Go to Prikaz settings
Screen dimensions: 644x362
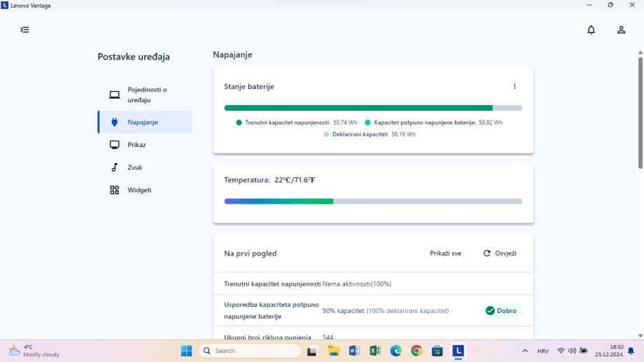click(x=145, y=145)
